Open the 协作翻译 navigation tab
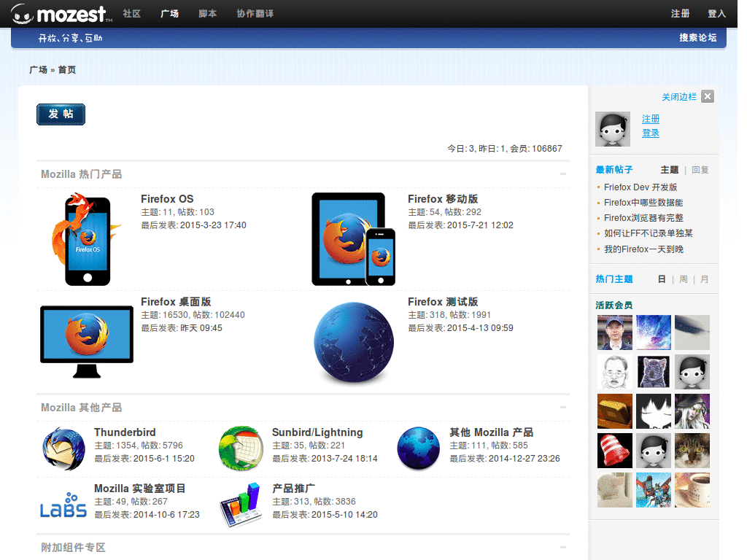The width and height of the screenshot is (747, 560). 255,14
